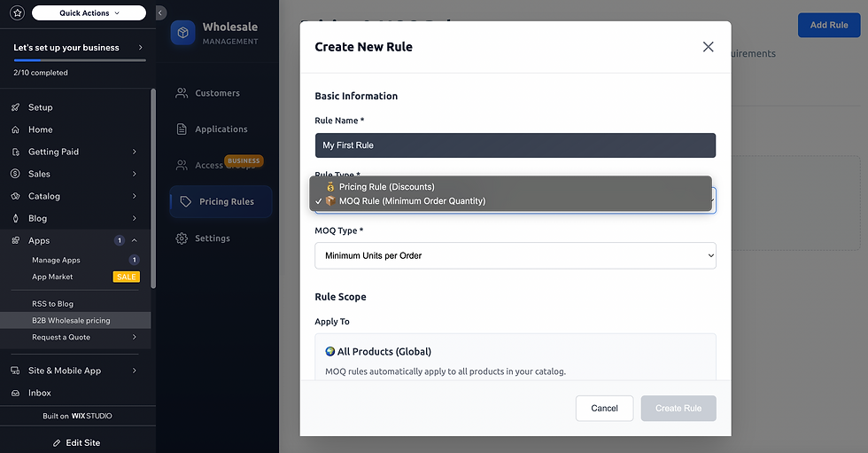The width and height of the screenshot is (868, 453).
Task: Expand the Getting Paid menu
Action: [x=134, y=152]
